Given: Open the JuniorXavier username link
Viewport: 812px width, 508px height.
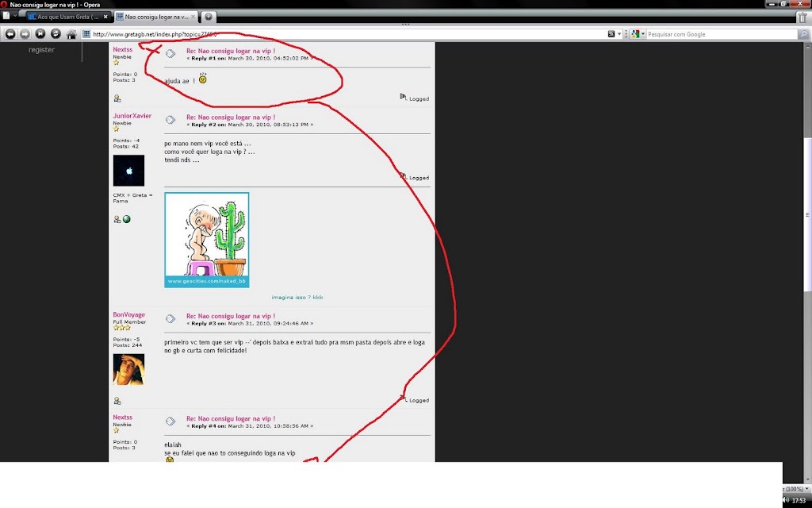Looking at the screenshot, I should point(132,116).
